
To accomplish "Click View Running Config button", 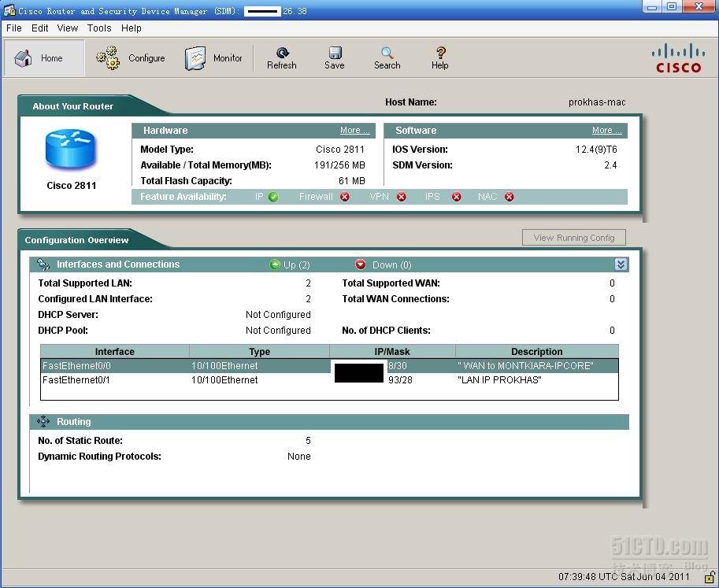I will click(574, 238).
